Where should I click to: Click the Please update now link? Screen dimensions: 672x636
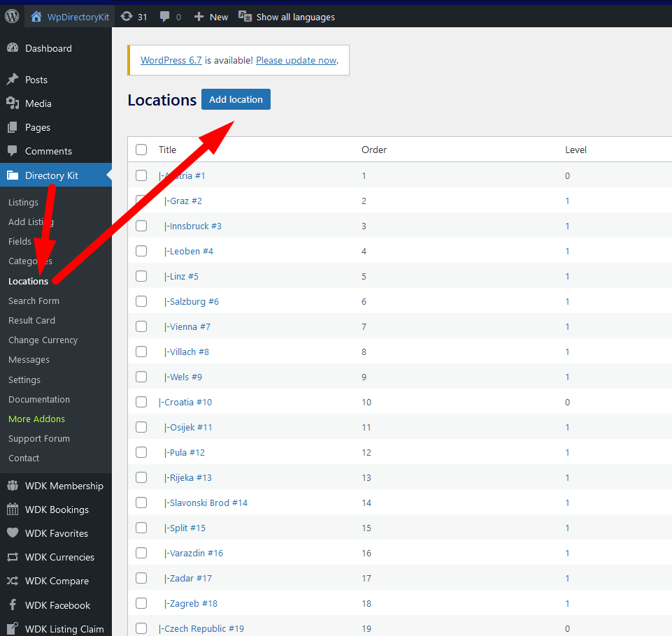296,60
